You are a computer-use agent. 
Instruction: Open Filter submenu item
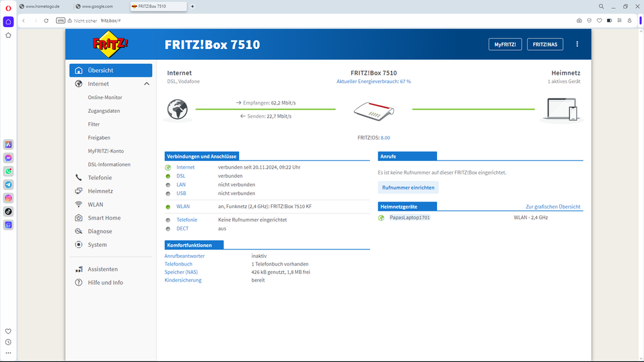[x=93, y=124]
